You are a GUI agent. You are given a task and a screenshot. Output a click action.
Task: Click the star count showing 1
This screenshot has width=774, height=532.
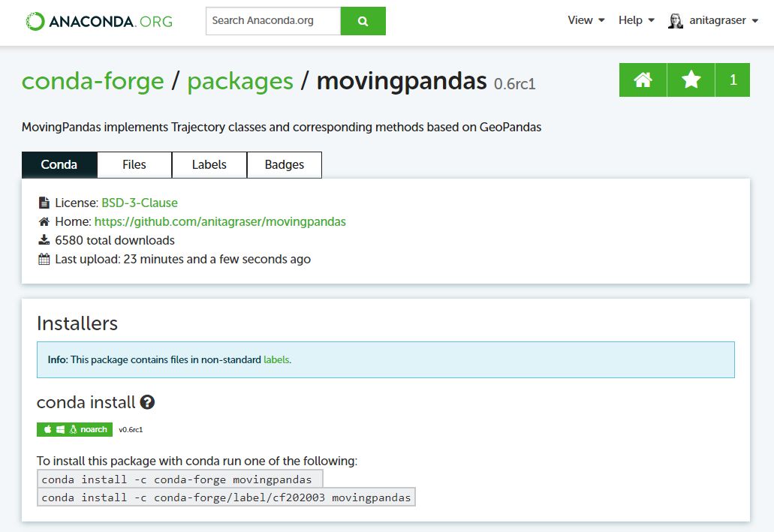coord(733,80)
